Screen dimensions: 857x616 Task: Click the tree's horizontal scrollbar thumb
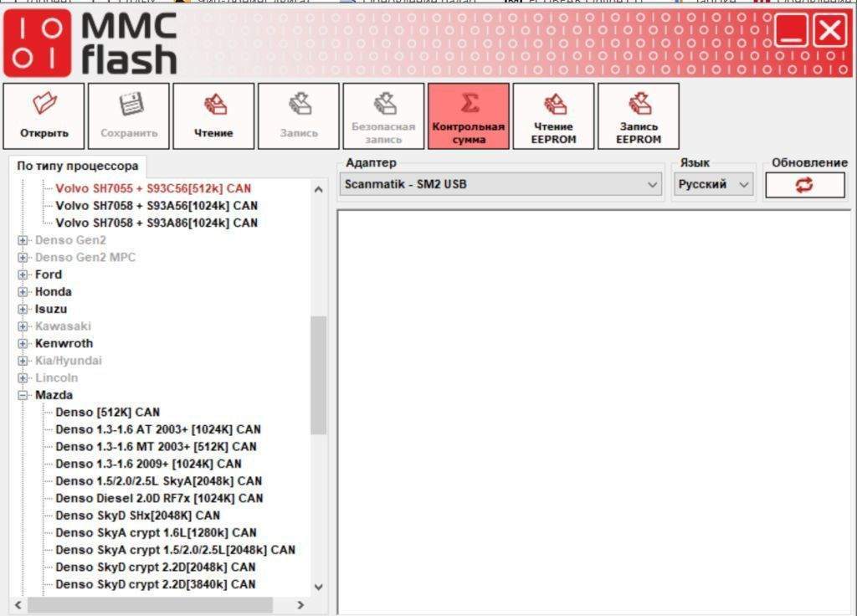tap(151, 605)
